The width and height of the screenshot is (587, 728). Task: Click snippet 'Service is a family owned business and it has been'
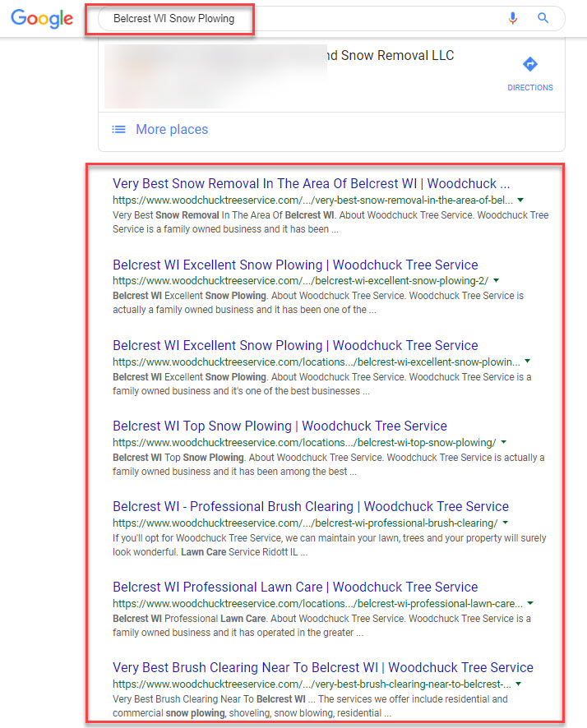pyautogui.click(x=330, y=222)
